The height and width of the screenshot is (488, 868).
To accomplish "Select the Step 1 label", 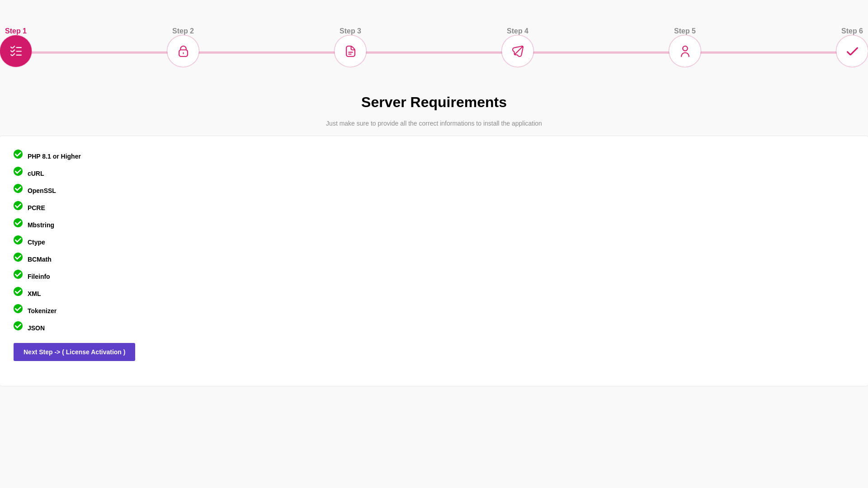I will 16,31.
